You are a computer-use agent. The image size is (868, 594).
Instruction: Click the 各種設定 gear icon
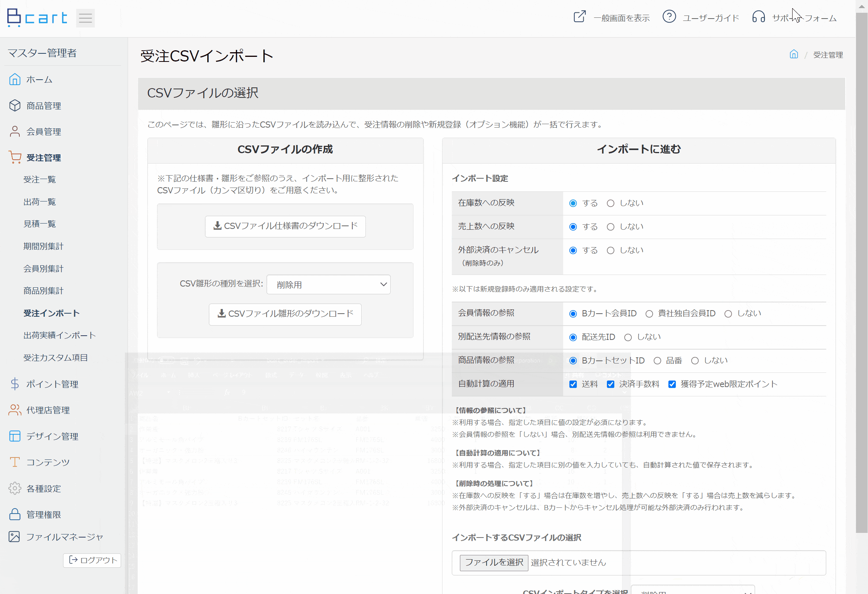(15, 488)
